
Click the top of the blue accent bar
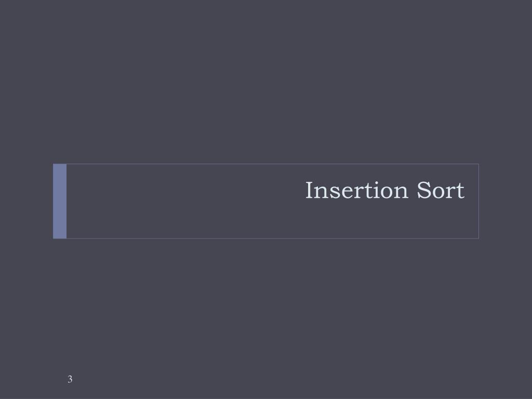pos(60,167)
